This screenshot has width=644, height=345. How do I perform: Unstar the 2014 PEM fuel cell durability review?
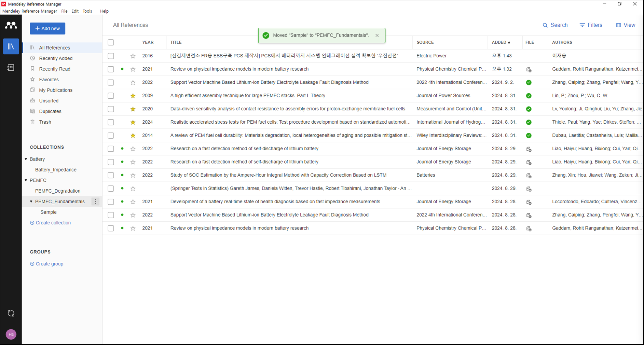click(x=133, y=136)
